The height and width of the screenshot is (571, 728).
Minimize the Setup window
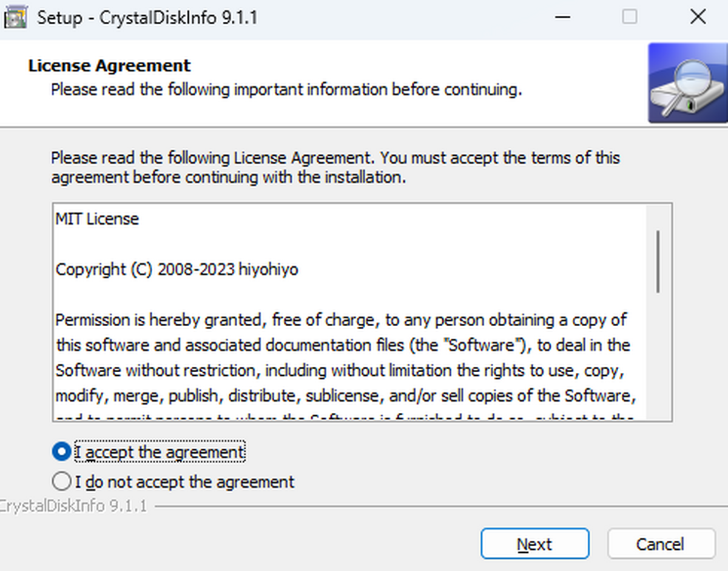pos(564,17)
